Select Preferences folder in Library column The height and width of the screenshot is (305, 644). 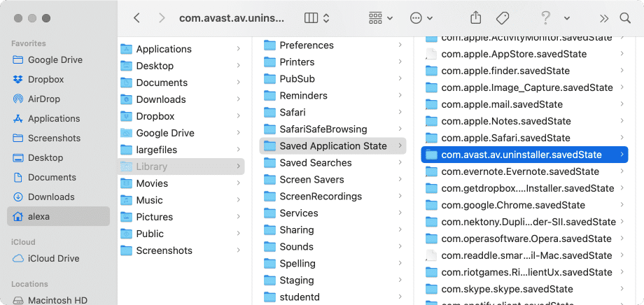(332, 45)
